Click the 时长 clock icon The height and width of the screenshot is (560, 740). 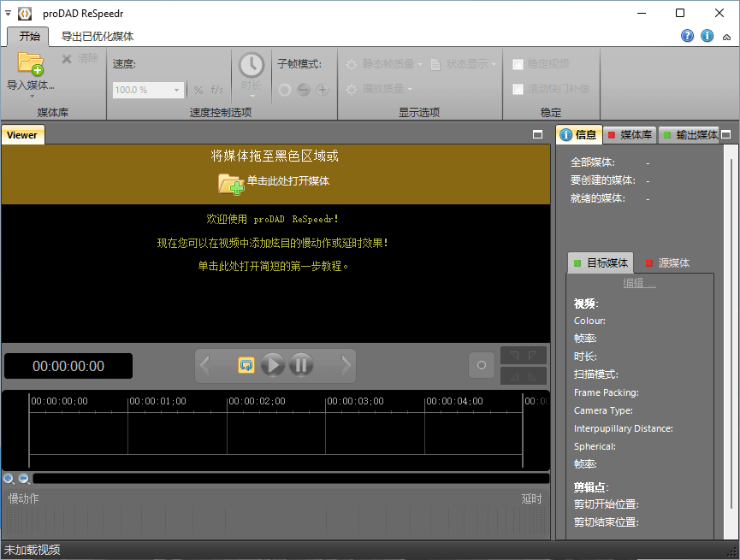coord(251,65)
